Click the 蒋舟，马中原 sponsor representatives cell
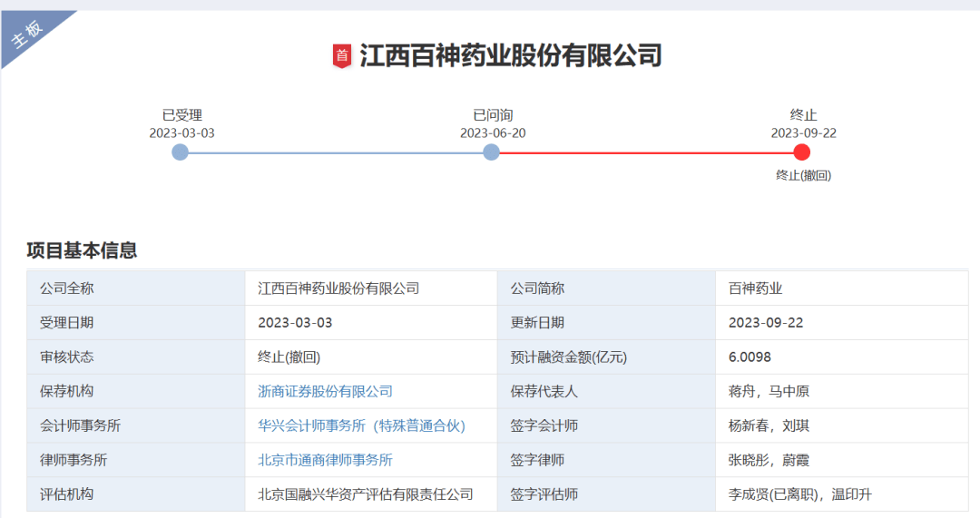 pos(769,392)
